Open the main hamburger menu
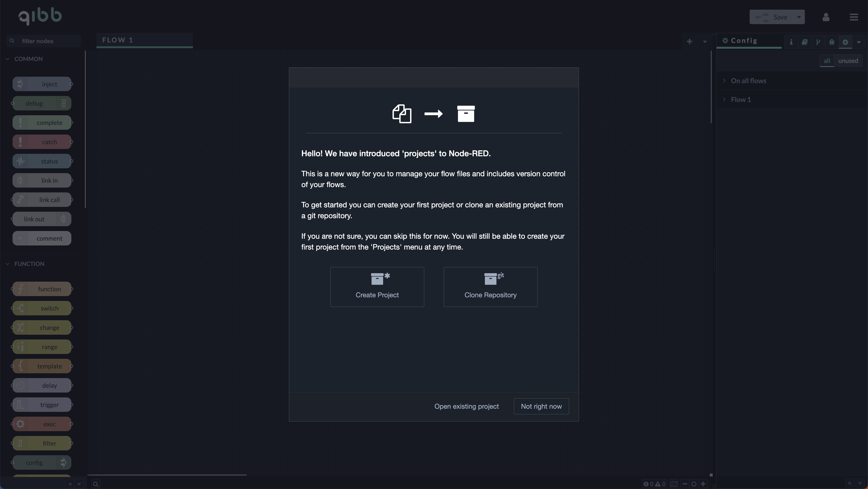This screenshot has width=868, height=489. click(854, 17)
